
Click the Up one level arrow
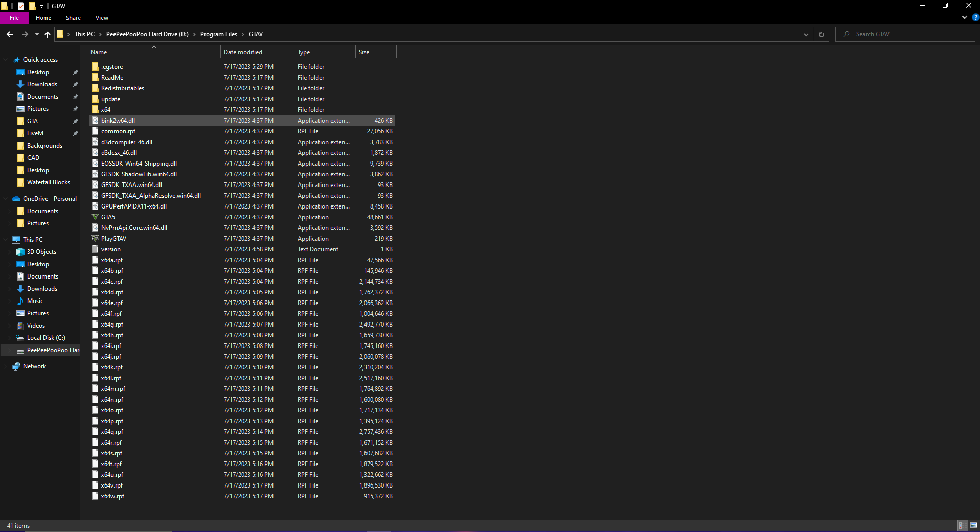pos(48,34)
